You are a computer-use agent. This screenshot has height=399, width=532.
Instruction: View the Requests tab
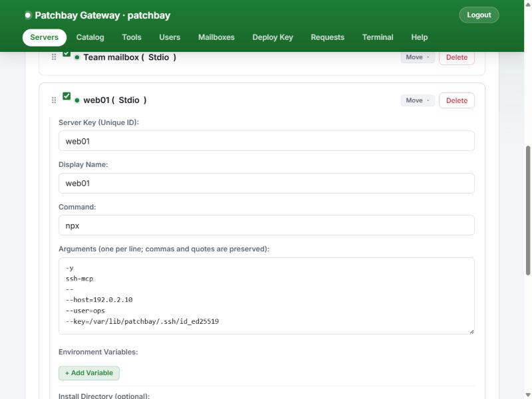click(327, 37)
